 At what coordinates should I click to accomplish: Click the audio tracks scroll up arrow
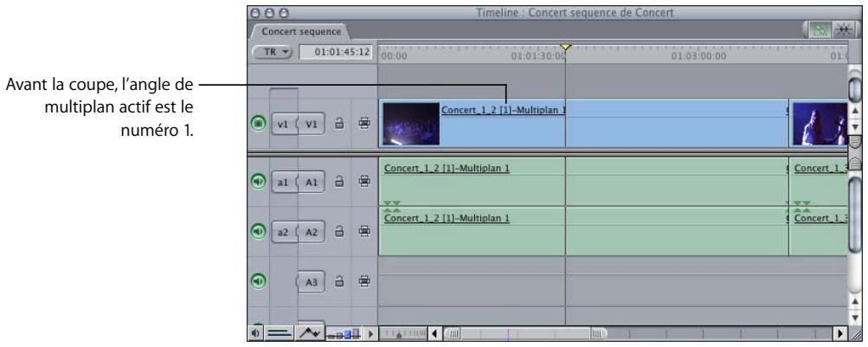(855, 301)
